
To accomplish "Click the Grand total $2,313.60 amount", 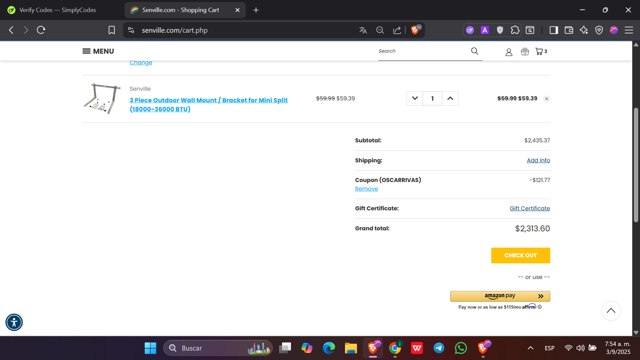I will point(532,229).
